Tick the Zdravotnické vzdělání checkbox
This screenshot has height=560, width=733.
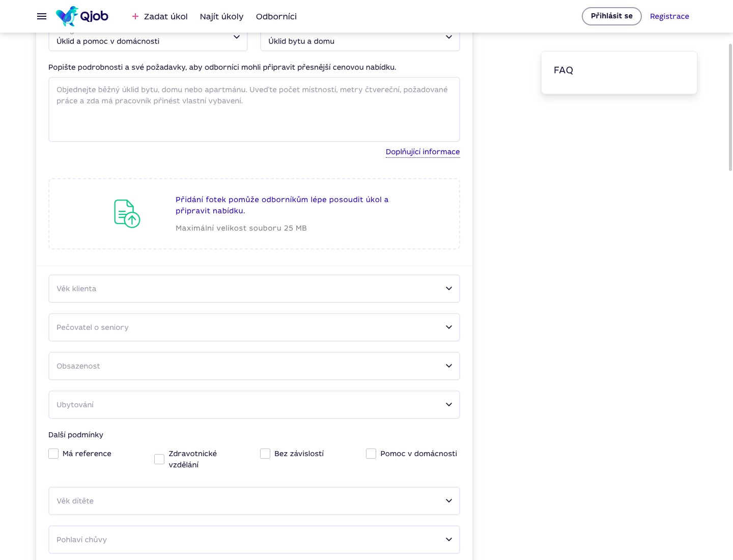pyautogui.click(x=159, y=459)
